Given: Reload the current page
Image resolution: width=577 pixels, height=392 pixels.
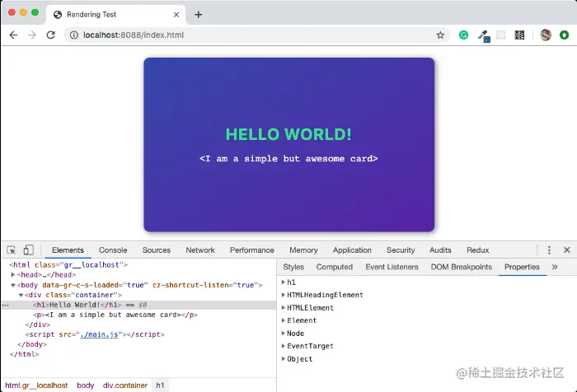Looking at the screenshot, I should [51, 35].
